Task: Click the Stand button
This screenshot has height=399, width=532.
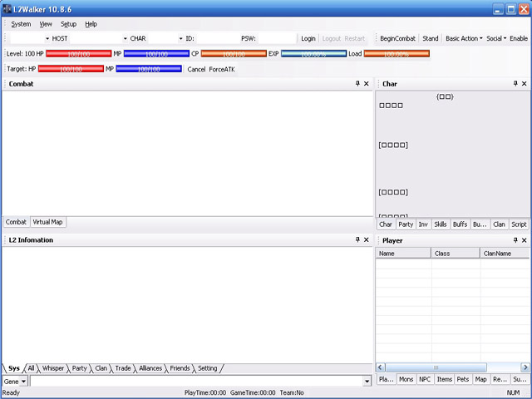Action: (431, 39)
